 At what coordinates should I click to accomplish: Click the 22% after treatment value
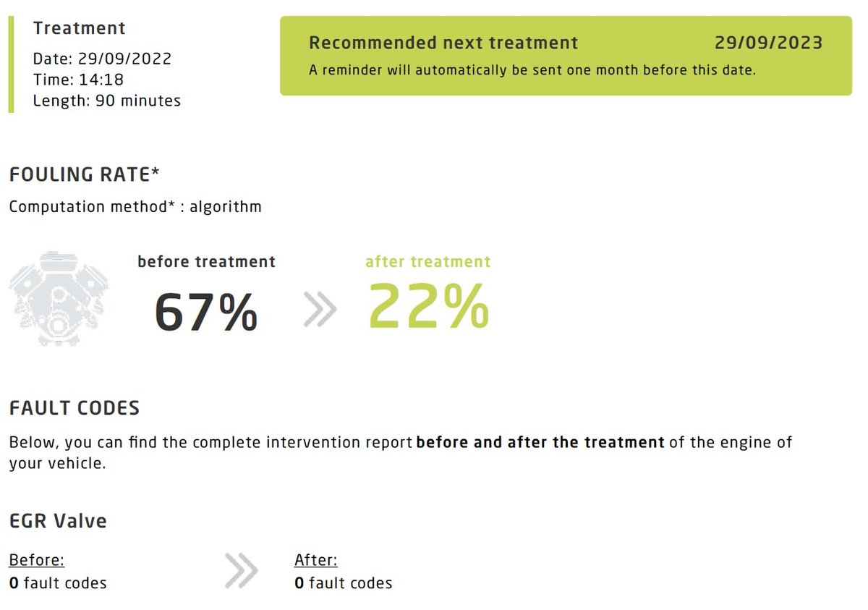[429, 306]
